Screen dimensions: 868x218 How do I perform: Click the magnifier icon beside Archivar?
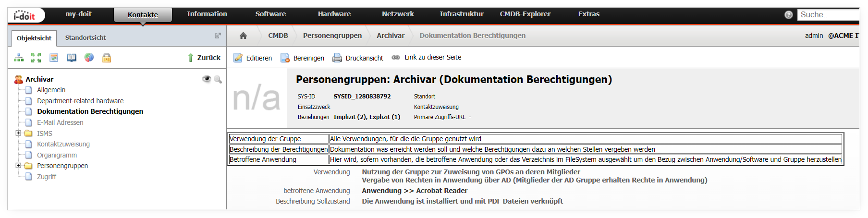click(218, 79)
